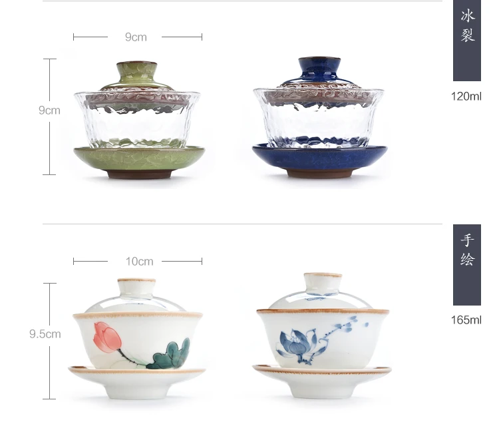
Task: Click the 10cm width dimension label
Action: click(140, 262)
